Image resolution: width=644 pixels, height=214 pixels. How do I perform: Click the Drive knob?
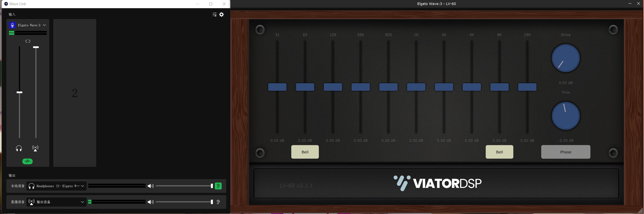coord(566,58)
